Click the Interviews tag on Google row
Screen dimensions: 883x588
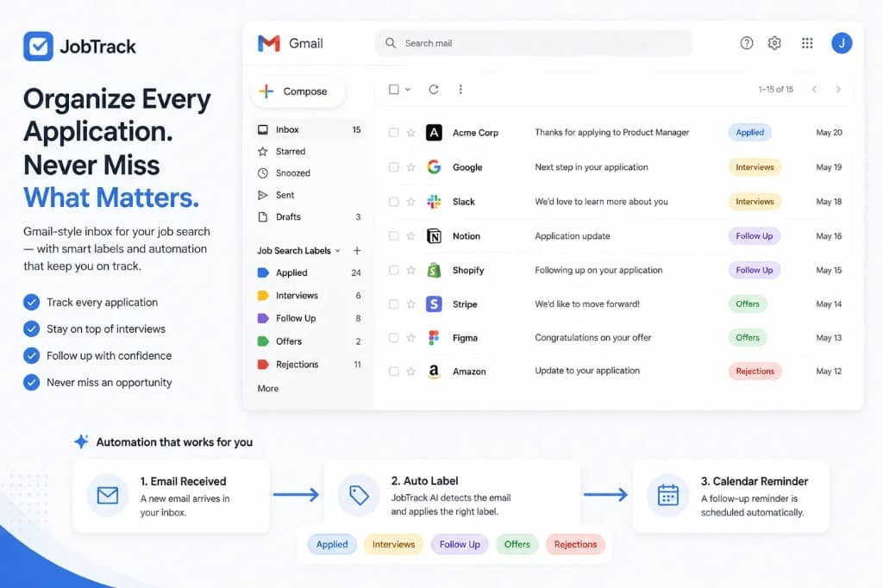coord(755,167)
